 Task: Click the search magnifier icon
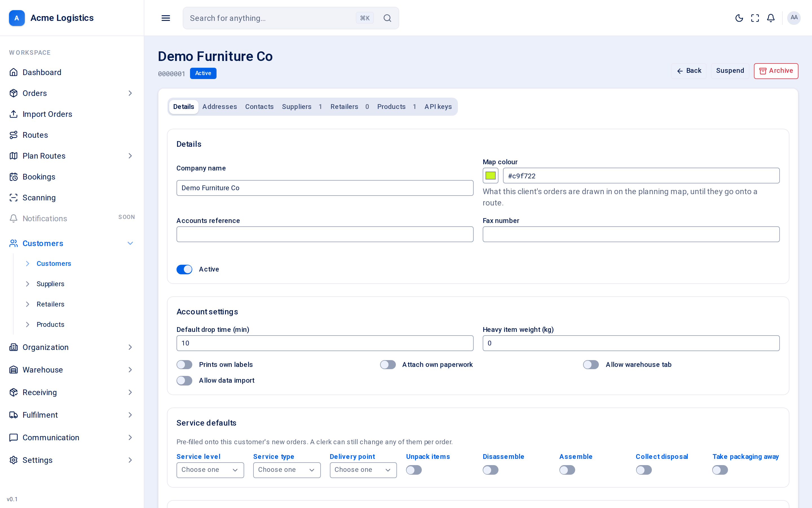click(387, 18)
